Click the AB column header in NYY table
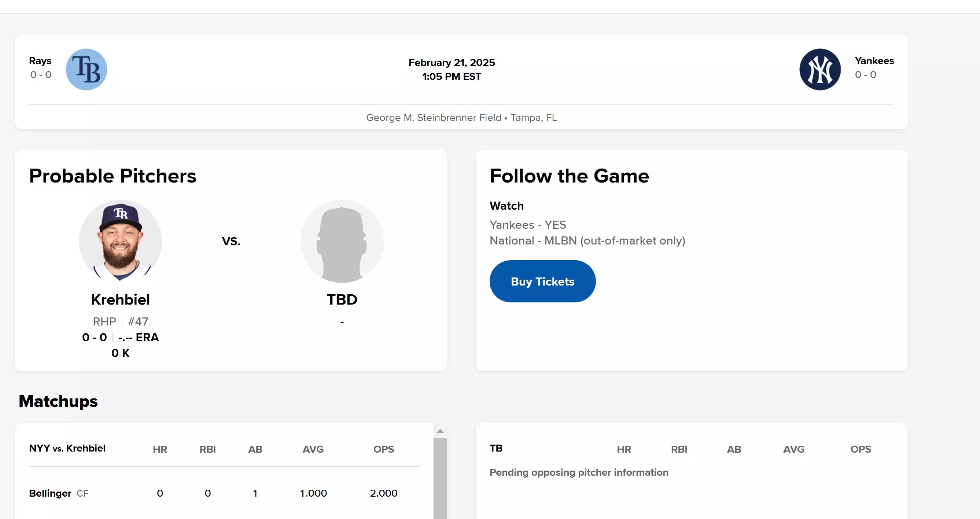Image resolution: width=980 pixels, height=519 pixels. 255,449
